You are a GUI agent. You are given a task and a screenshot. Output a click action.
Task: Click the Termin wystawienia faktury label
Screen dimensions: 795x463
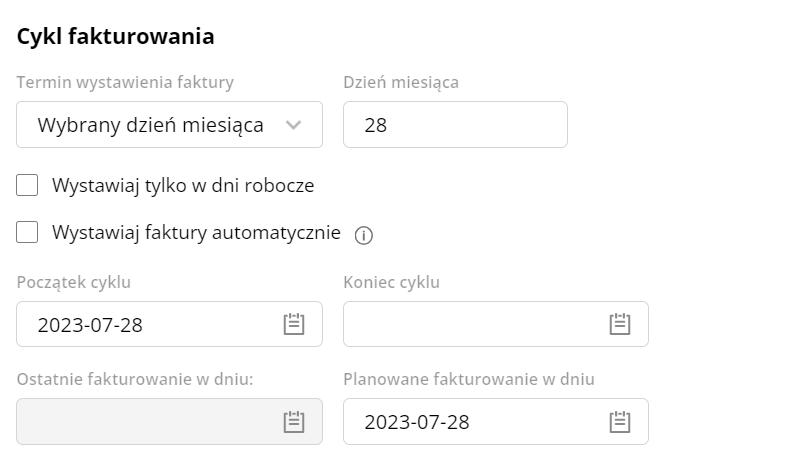click(125, 82)
